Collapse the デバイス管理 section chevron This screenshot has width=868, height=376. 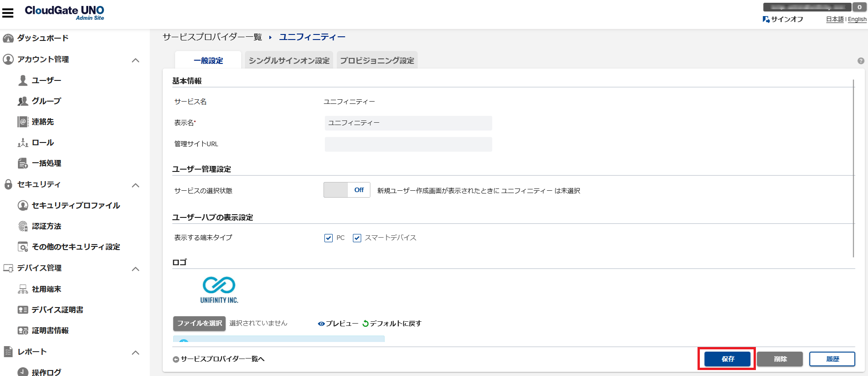136,269
